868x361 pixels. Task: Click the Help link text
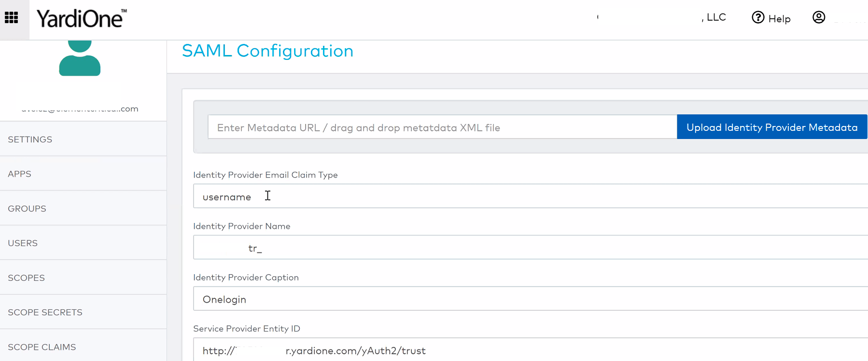[x=779, y=19]
